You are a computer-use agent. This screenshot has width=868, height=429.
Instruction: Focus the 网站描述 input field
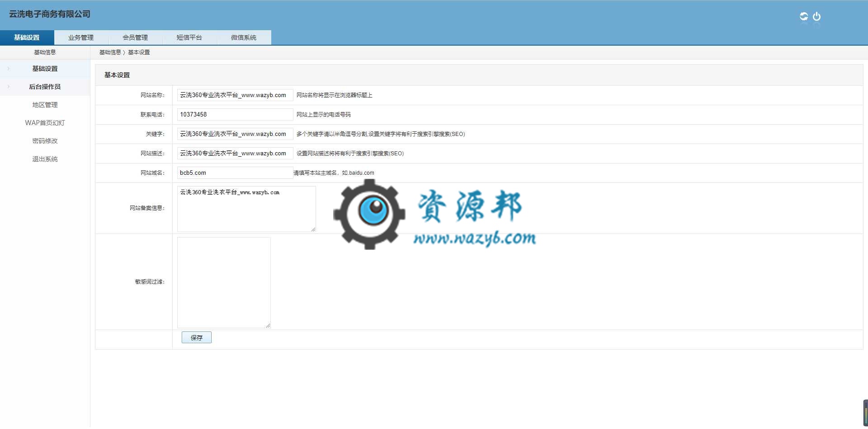[x=235, y=154]
